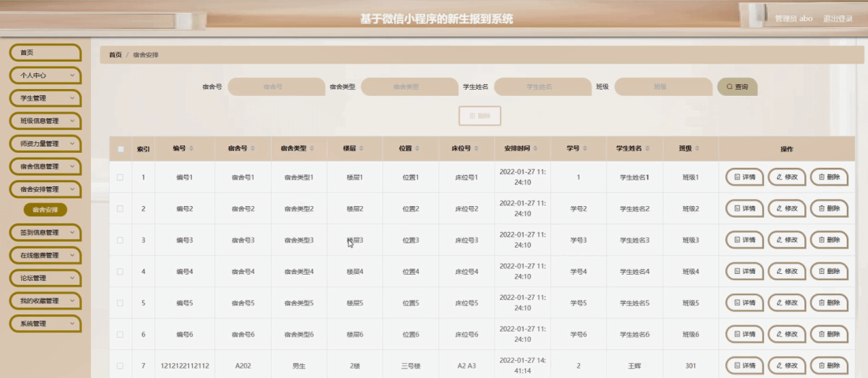Open 详情 for row 编号4

(744, 271)
